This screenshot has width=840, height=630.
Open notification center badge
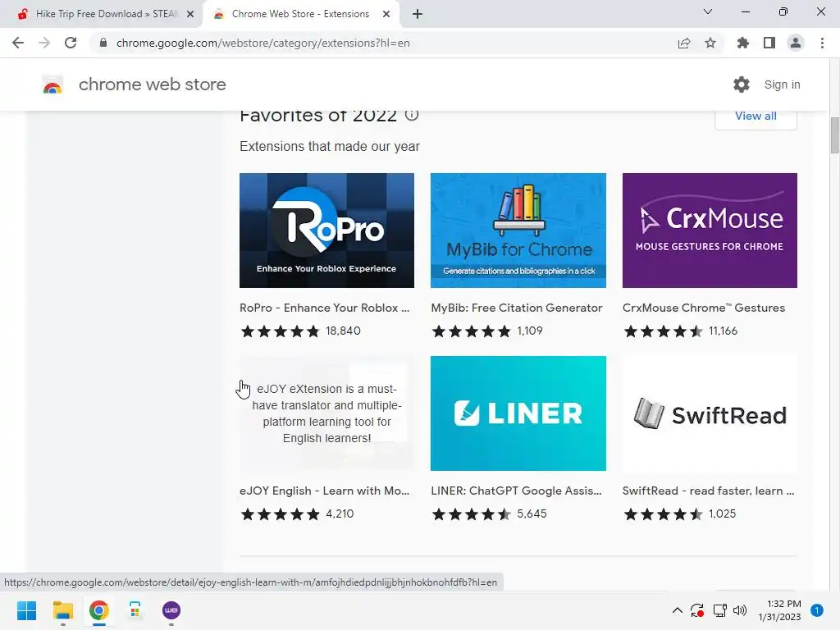(817, 610)
